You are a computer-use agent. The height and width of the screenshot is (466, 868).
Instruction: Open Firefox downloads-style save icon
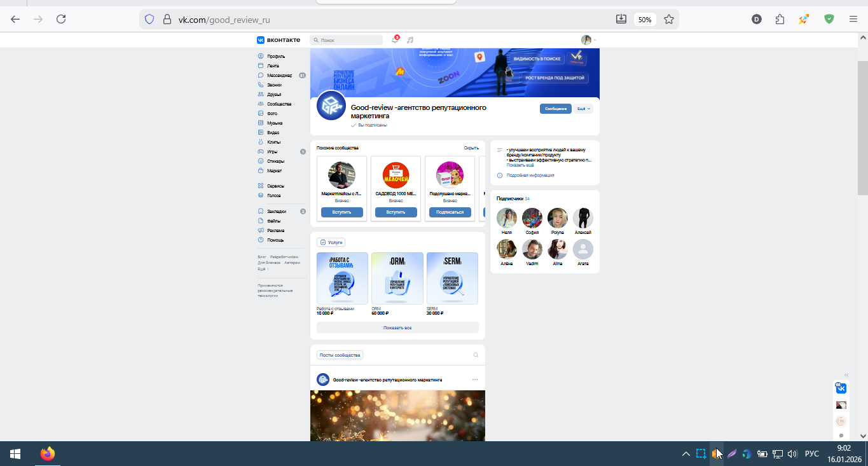(x=621, y=19)
